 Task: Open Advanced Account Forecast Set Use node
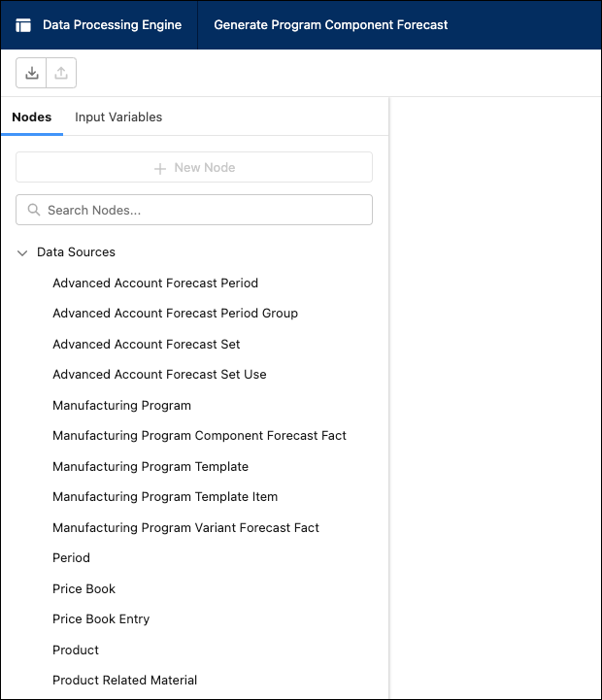pyautogui.click(x=159, y=375)
